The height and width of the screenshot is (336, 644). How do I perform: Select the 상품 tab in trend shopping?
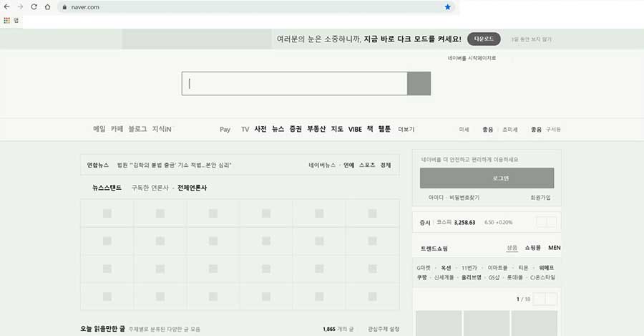512,248
